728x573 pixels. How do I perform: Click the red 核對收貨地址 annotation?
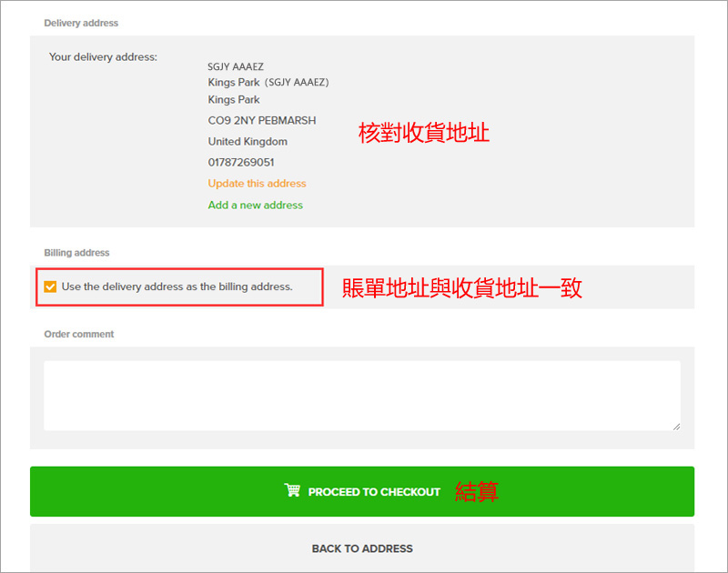[424, 133]
